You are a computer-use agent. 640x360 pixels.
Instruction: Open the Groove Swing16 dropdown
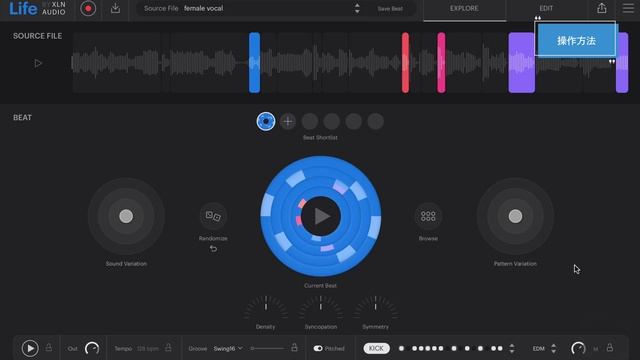click(228, 348)
